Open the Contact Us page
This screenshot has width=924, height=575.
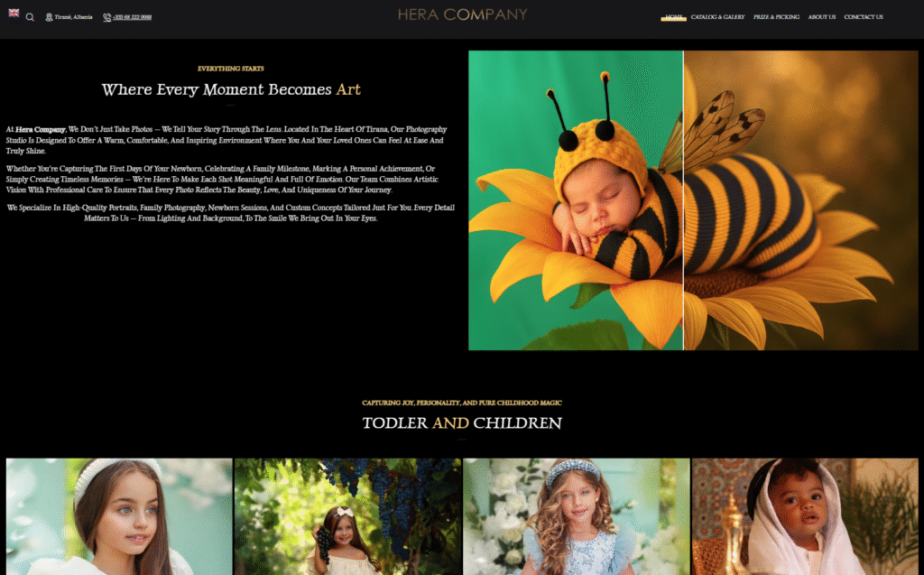(864, 17)
